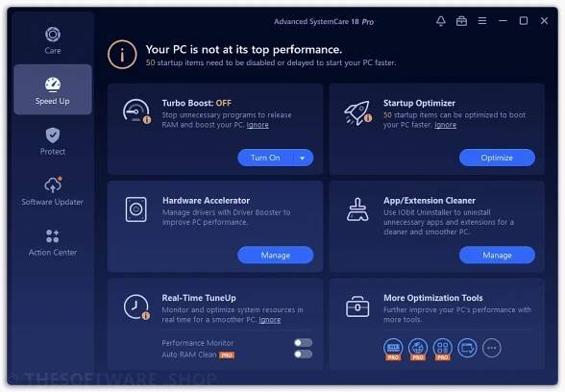Open Software Updater in the sidebar
The image size is (565, 392).
pyautogui.click(x=53, y=191)
